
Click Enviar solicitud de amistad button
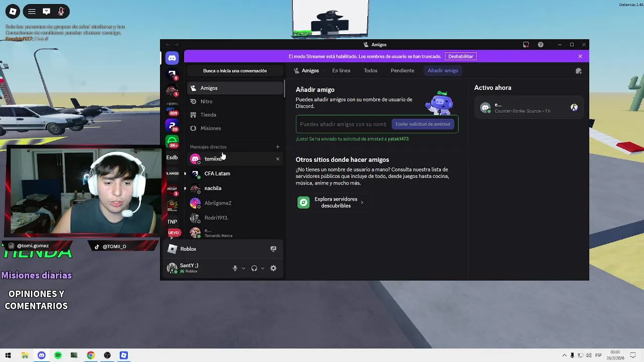tap(423, 124)
